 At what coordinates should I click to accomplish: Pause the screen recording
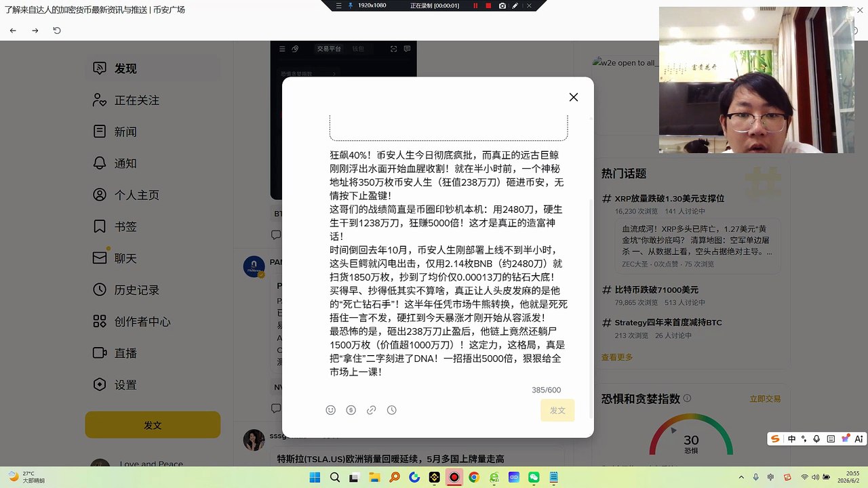pos(475,5)
